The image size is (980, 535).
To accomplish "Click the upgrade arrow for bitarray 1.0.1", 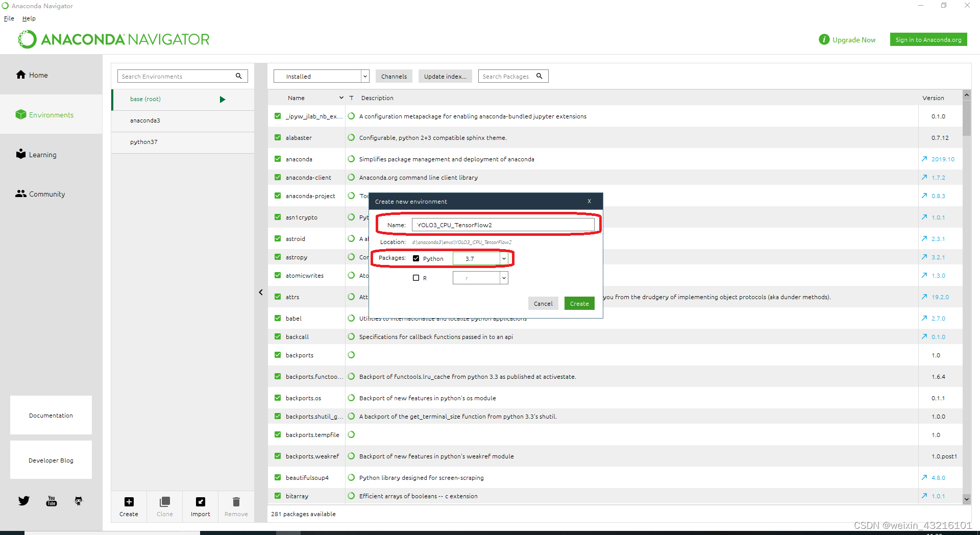I will click(x=924, y=496).
